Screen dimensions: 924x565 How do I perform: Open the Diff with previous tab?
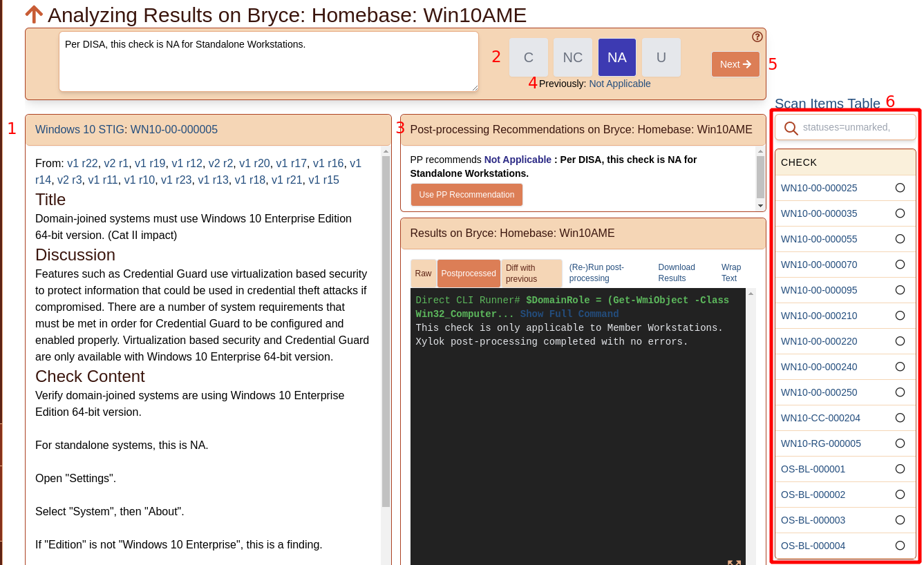pyautogui.click(x=531, y=274)
